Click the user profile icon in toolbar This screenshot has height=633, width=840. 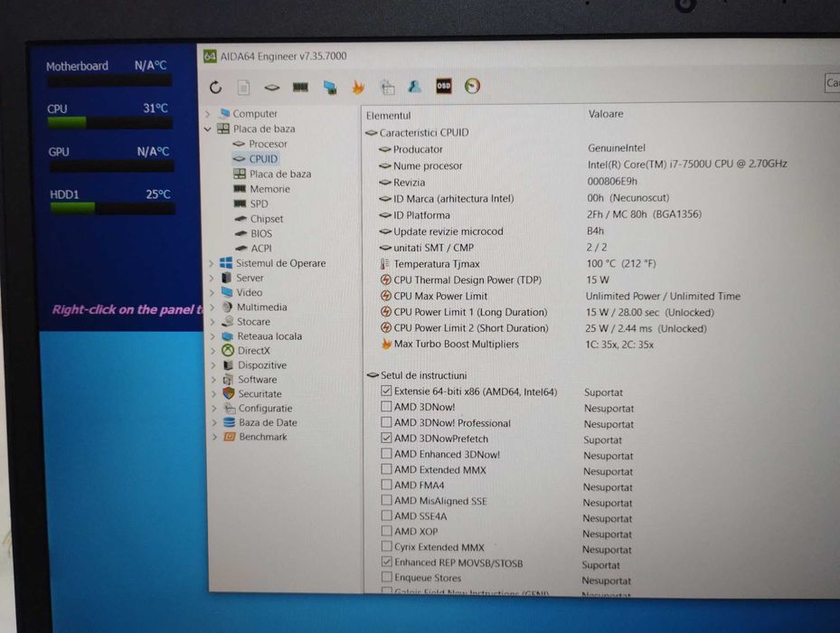(415, 86)
